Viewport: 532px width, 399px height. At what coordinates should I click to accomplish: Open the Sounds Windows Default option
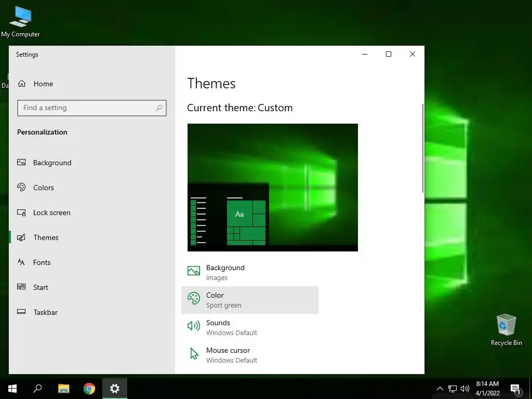(x=250, y=327)
